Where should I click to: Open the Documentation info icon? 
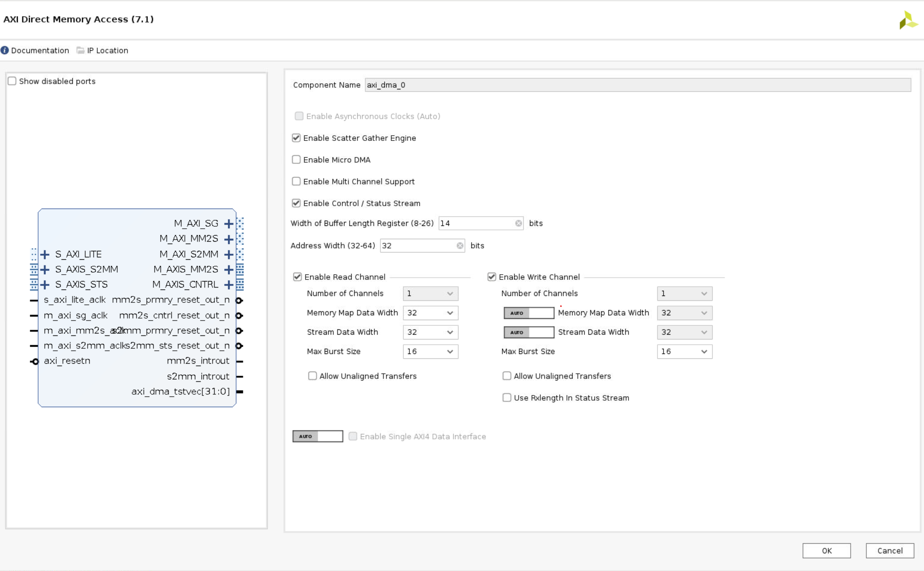4,50
